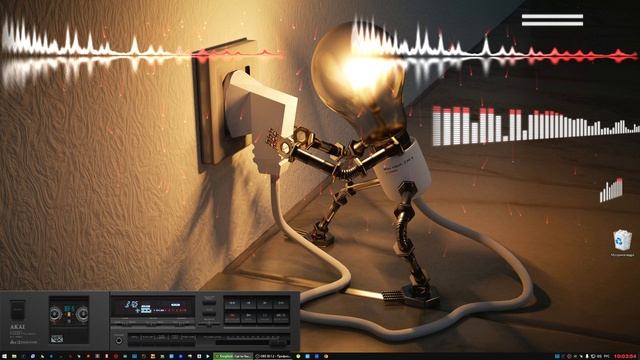This screenshot has width=640, height=360.
Task: Hit the red record key on AKAI deck
Action: click(x=233, y=316)
